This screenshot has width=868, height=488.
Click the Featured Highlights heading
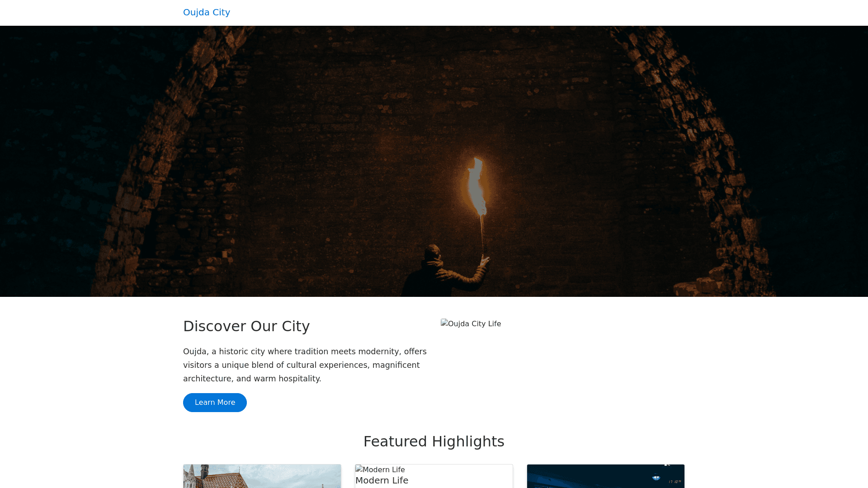click(x=434, y=441)
